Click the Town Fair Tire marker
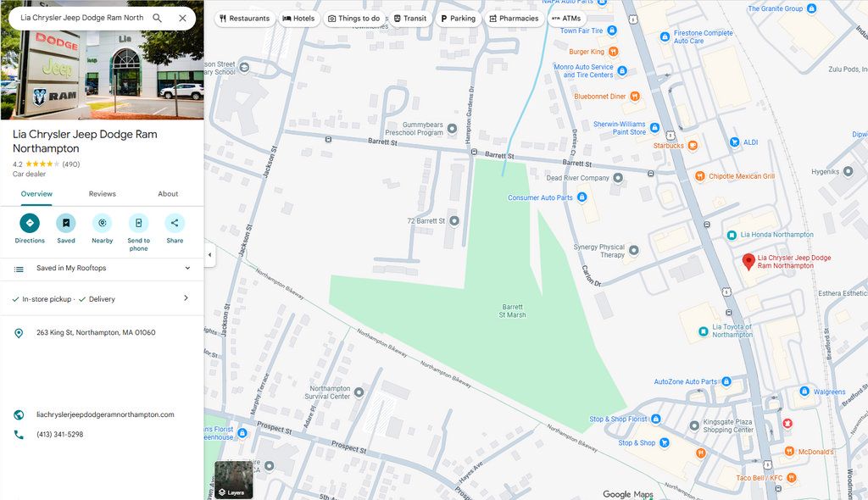Screen dimensions: 868x500 point(612,31)
